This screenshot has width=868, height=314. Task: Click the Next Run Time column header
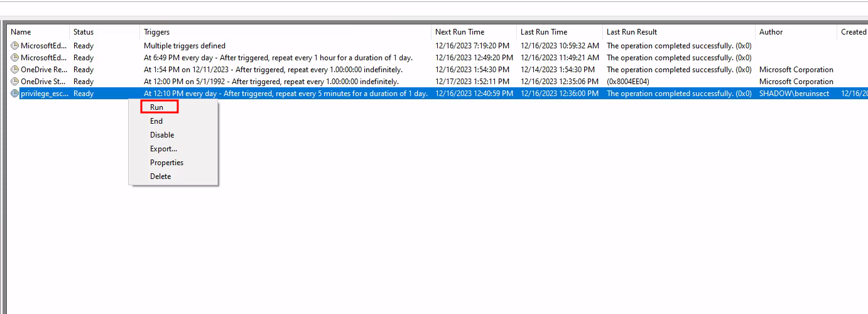[460, 32]
